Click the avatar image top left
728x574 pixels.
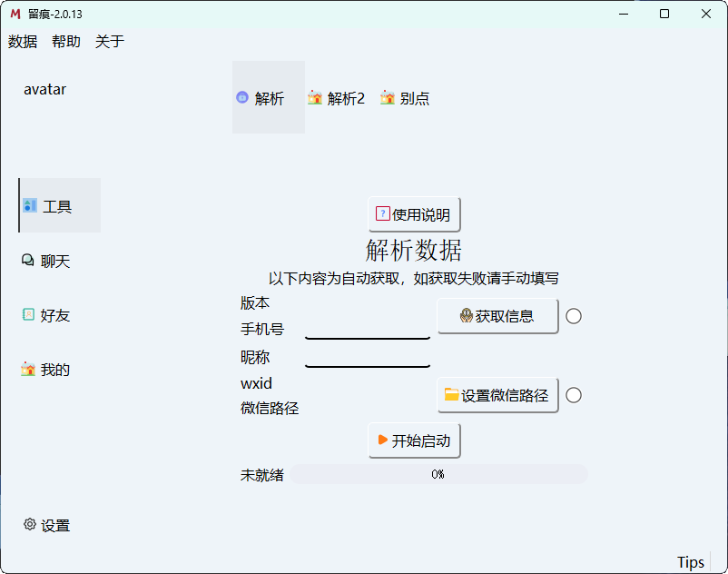point(46,89)
